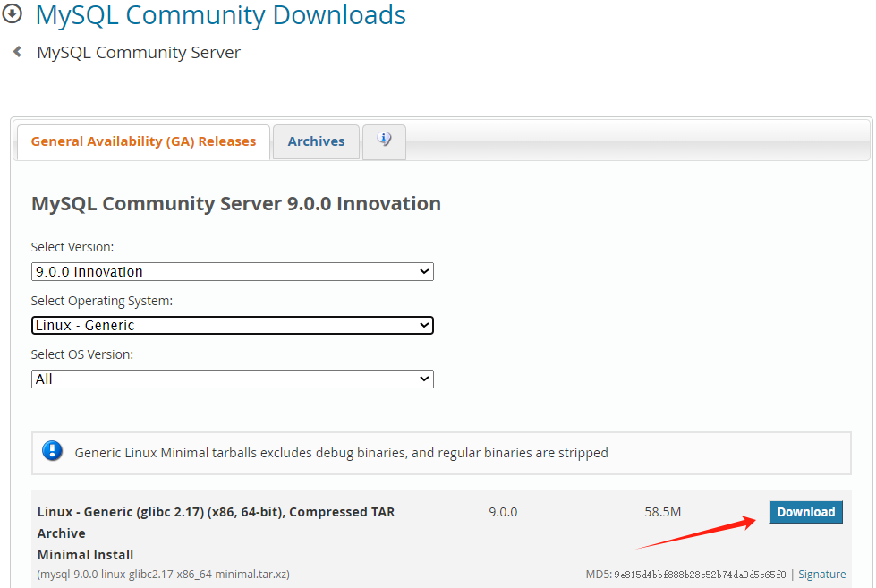Click the mysql-9.0.0-linux-glibc2.17-x86_64-minimal.tar.xz filename
The width and height of the screenshot is (876, 588).
(163, 574)
